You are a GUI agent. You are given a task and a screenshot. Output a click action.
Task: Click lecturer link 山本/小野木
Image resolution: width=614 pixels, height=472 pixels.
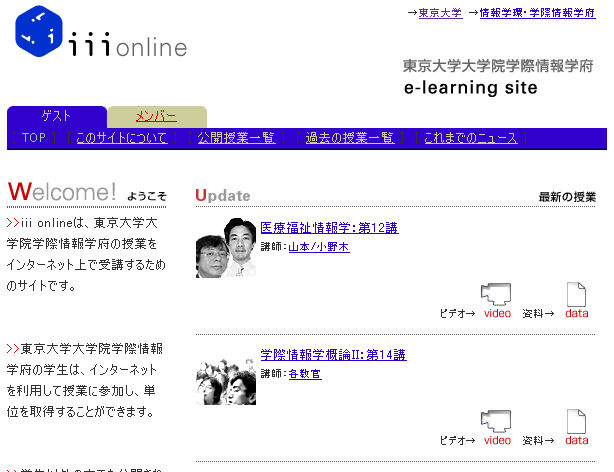pos(318,247)
